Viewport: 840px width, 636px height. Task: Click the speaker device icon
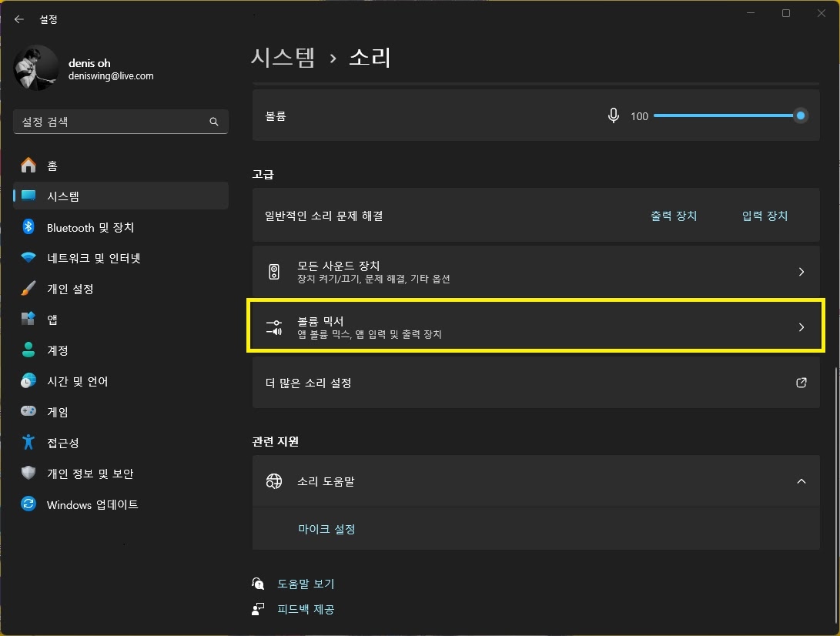click(274, 272)
